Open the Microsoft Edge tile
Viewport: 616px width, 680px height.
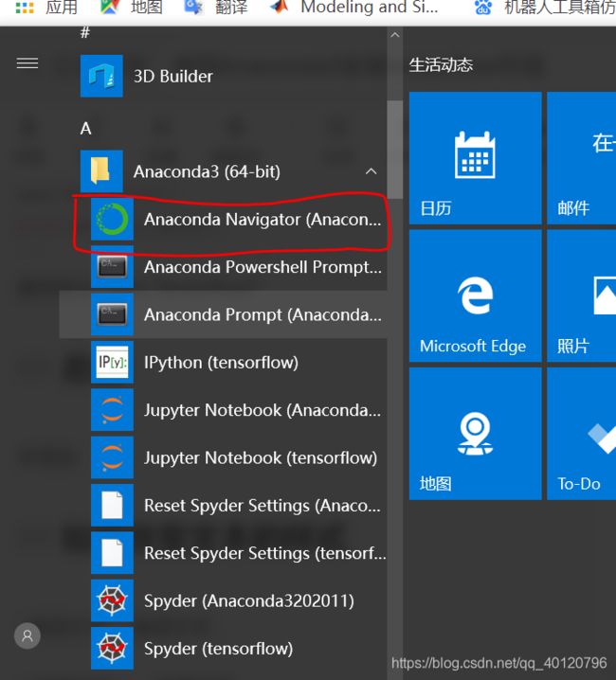[x=476, y=295]
